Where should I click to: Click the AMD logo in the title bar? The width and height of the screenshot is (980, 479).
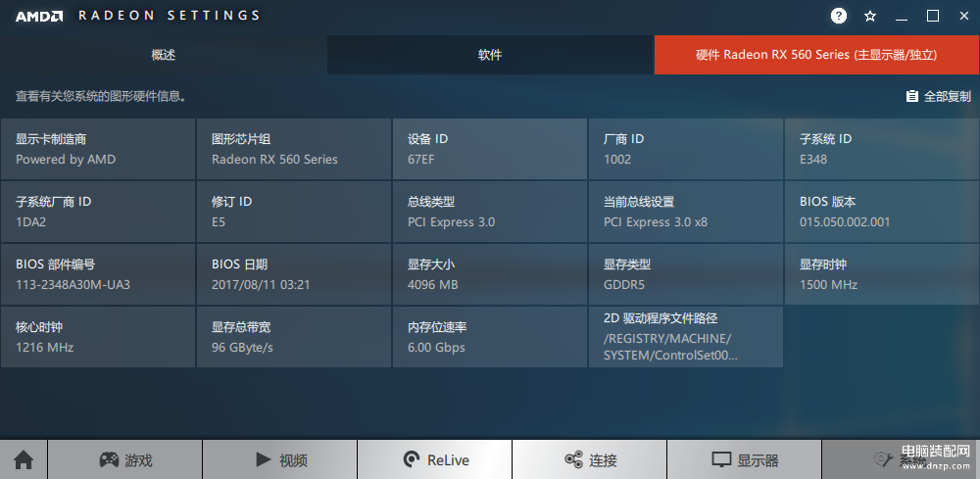pyautogui.click(x=39, y=17)
